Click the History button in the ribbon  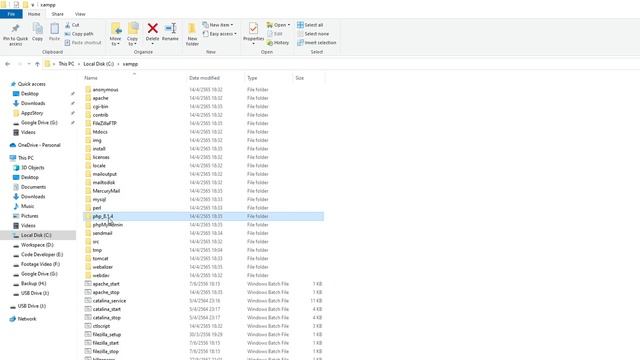(278, 42)
